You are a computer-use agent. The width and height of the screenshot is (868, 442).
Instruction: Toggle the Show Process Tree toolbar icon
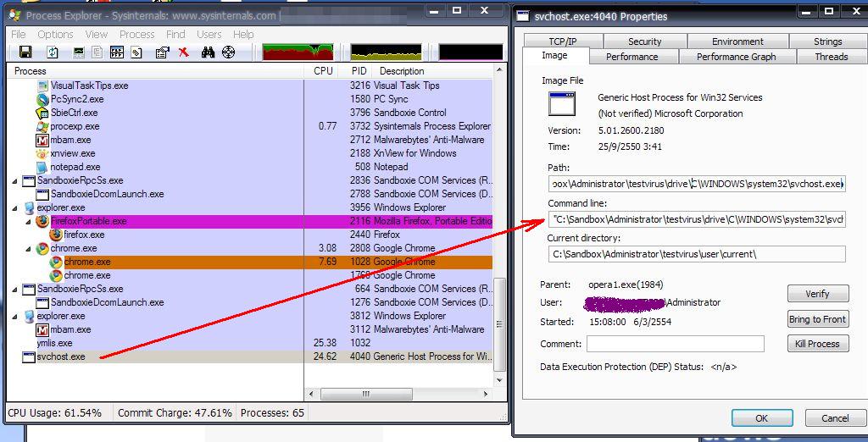[x=97, y=52]
